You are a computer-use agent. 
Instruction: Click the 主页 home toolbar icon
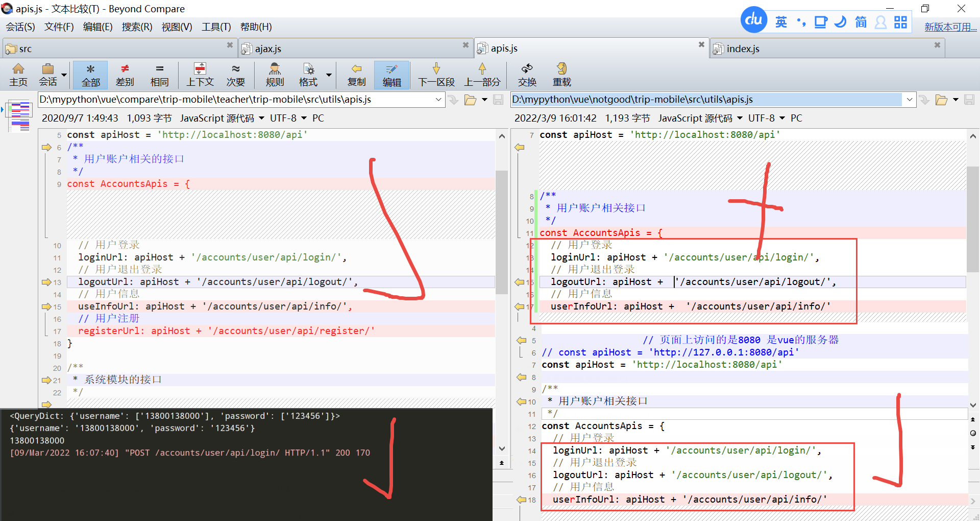pos(18,75)
